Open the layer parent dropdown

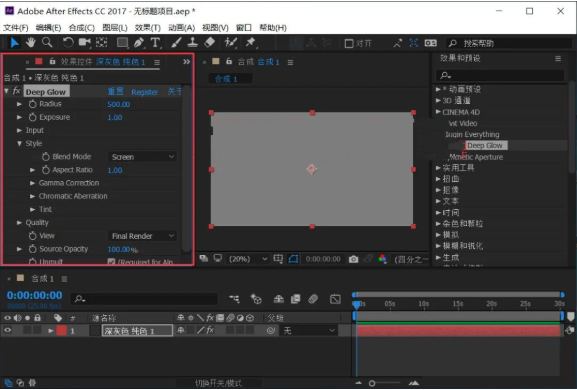(x=308, y=330)
